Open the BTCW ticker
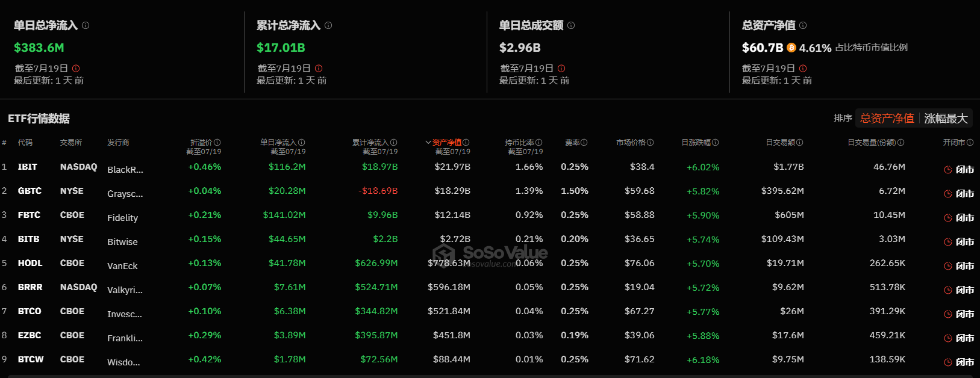Screen dimensions: 980x378 (31, 359)
